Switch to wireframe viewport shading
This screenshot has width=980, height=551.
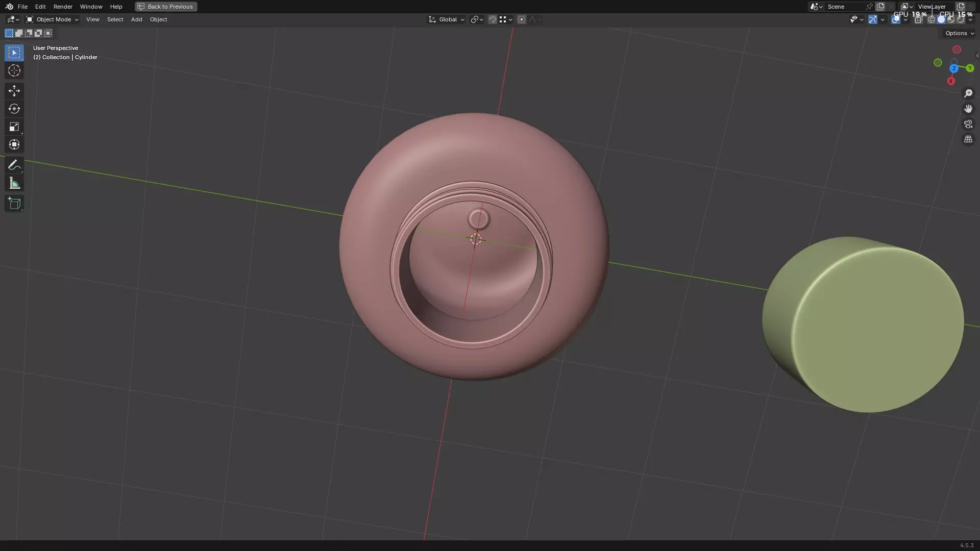pyautogui.click(x=932, y=19)
